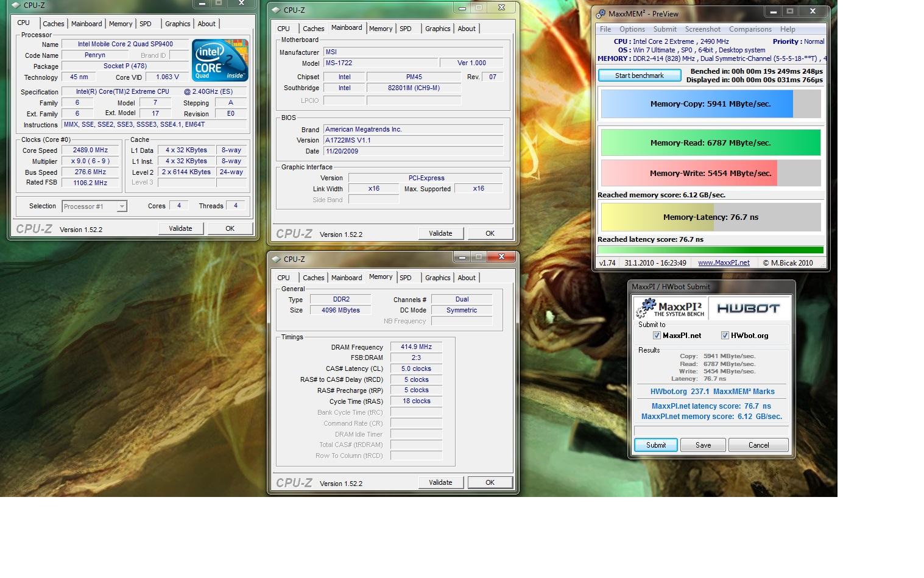Click Validate in Memory CPU-Z window
Screen dimensions: 924x578
440,482
